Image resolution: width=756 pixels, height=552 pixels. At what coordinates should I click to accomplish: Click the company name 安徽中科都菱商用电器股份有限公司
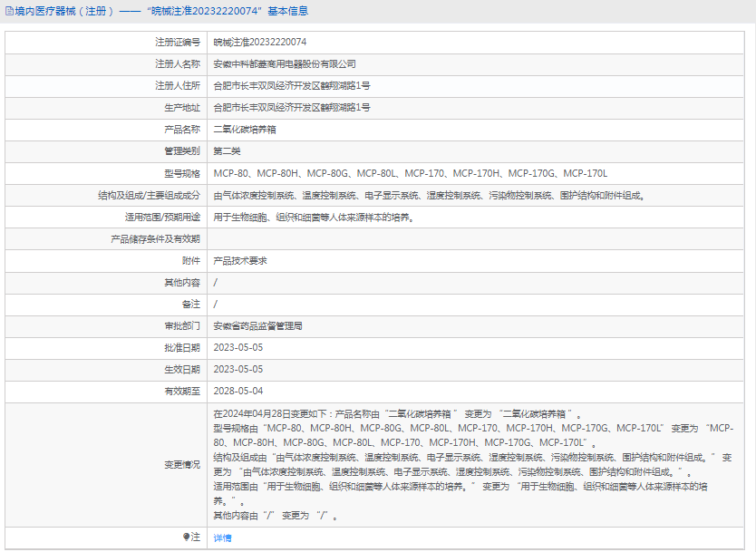pyautogui.click(x=285, y=64)
